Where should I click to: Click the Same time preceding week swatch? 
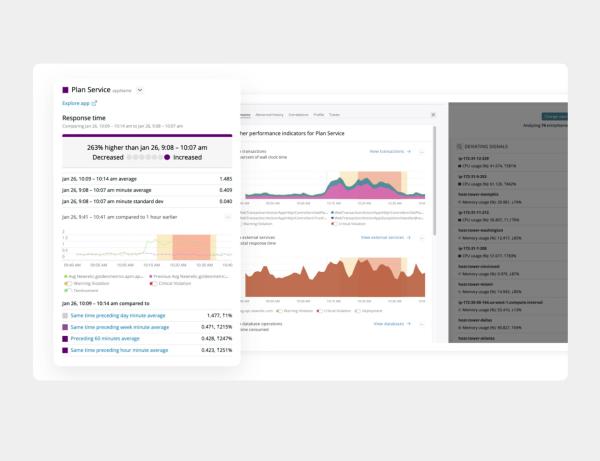tap(65, 326)
